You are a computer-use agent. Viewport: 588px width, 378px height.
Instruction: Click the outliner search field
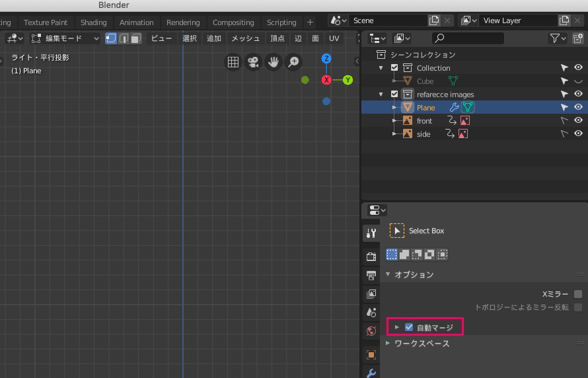pyautogui.click(x=468, y=38)
